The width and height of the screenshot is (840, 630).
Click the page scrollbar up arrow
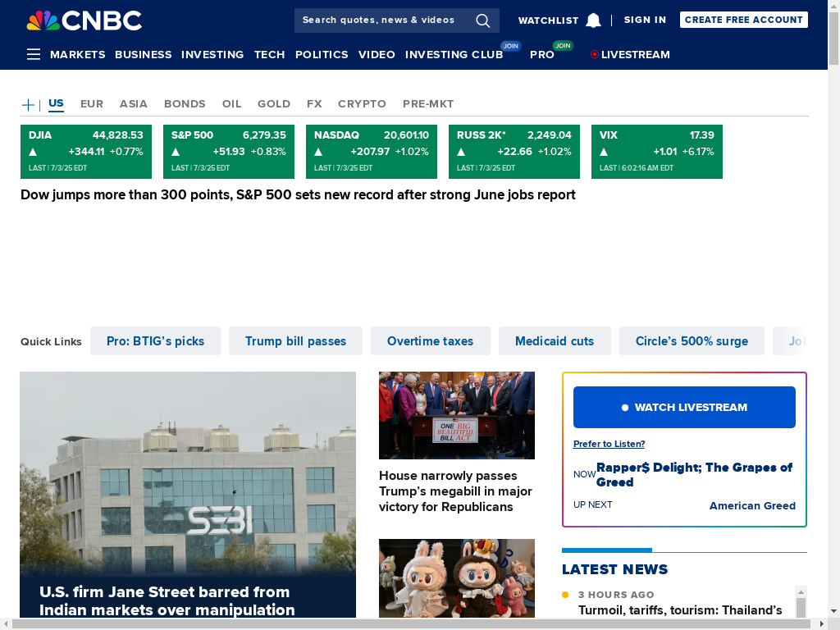click(x=834, y=5)
